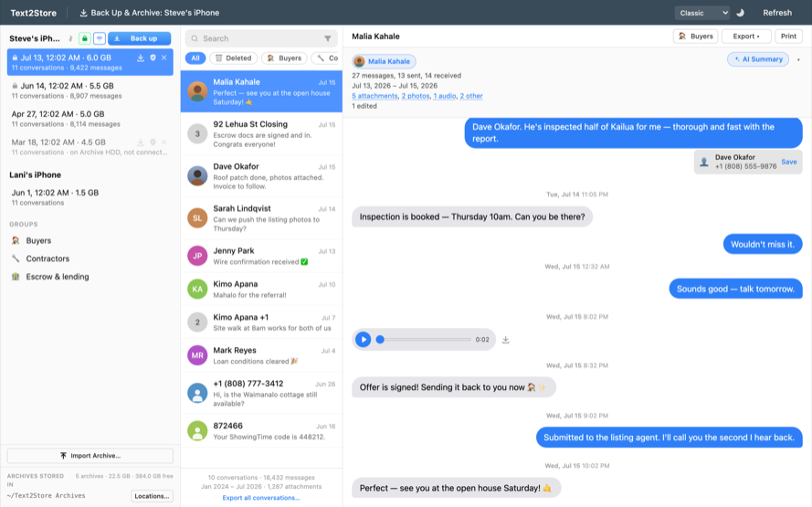The width and height of the screenshot is (812, 507).
Task: Click the message "Inspection is booked — Thursday 10am"
Action: point(472,217)
